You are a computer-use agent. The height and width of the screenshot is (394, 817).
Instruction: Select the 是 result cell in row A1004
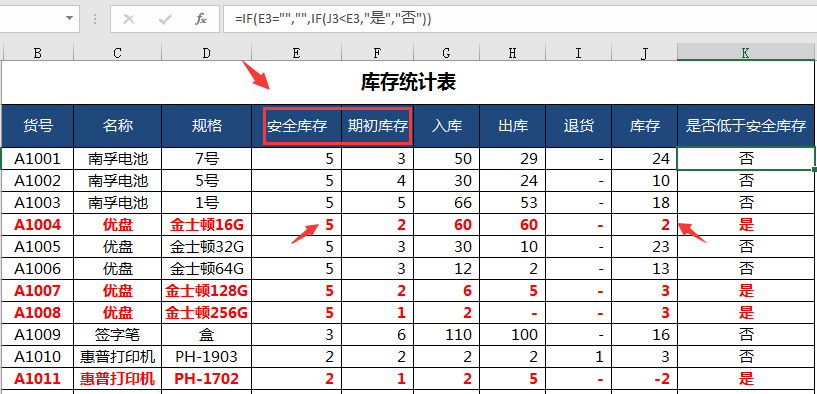(746, 225)
